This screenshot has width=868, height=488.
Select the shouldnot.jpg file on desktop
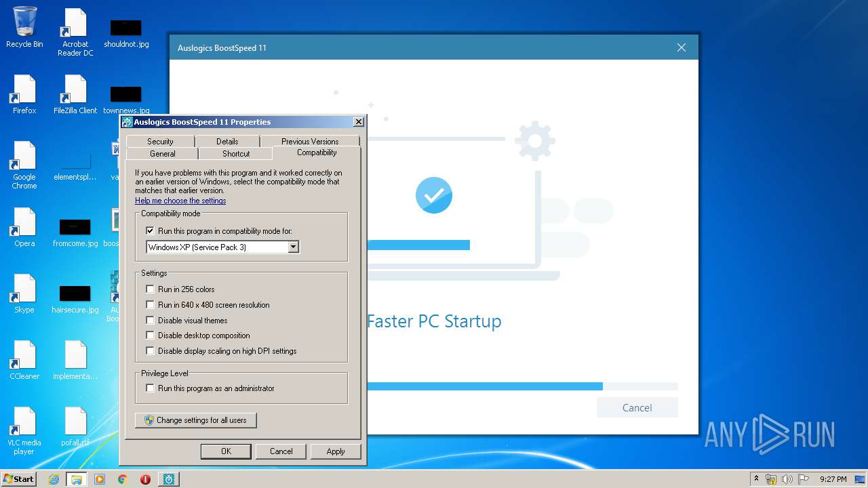point(126,33)
